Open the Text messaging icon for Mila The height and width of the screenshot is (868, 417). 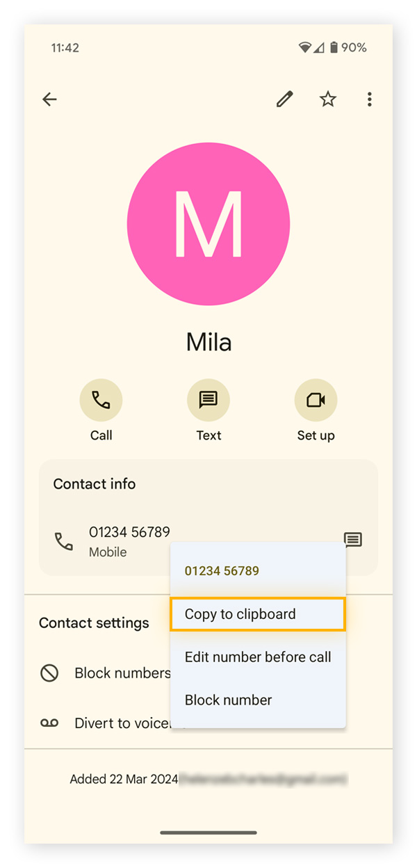pyautogui.click(x=208, y=400)
